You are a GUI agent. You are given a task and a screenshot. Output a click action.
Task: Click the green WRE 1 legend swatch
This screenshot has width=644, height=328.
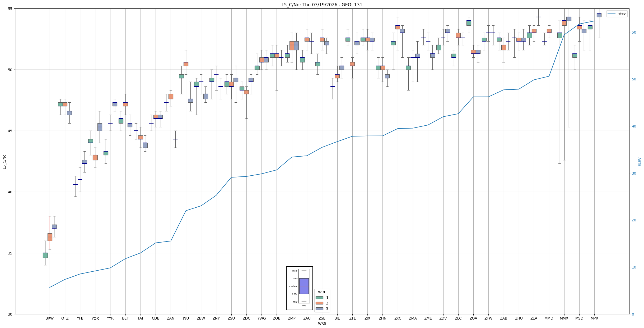319,298
